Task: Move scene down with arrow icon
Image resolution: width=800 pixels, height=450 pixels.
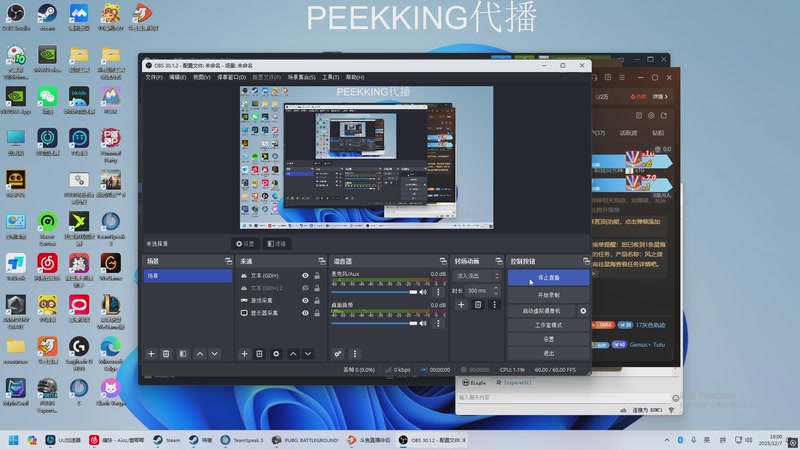Action: [215, 354]
